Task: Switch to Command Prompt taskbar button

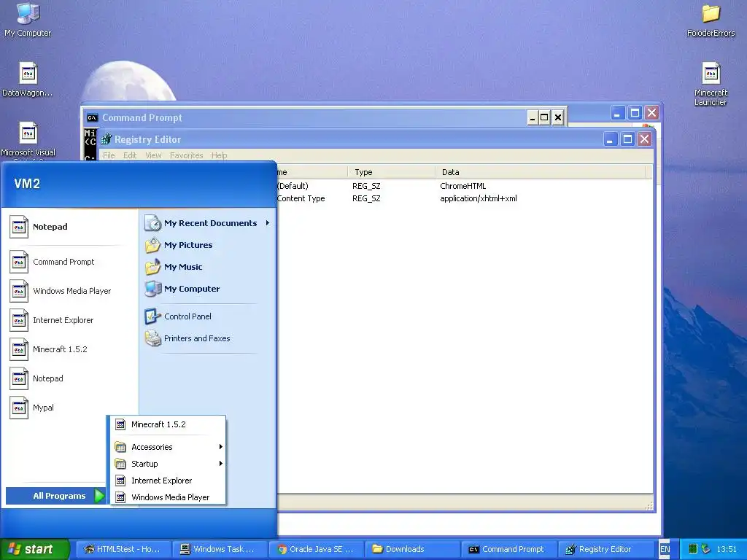Action: point(508,550)
